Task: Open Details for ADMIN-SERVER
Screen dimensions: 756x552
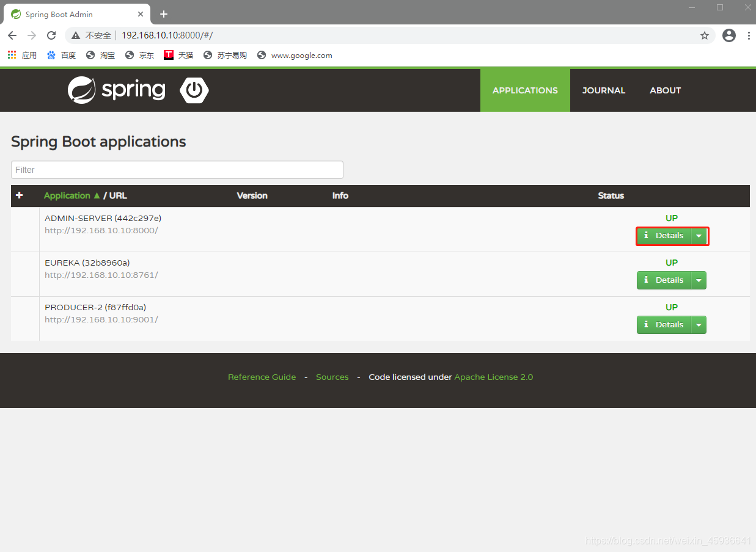Action: tap(664, 236)
